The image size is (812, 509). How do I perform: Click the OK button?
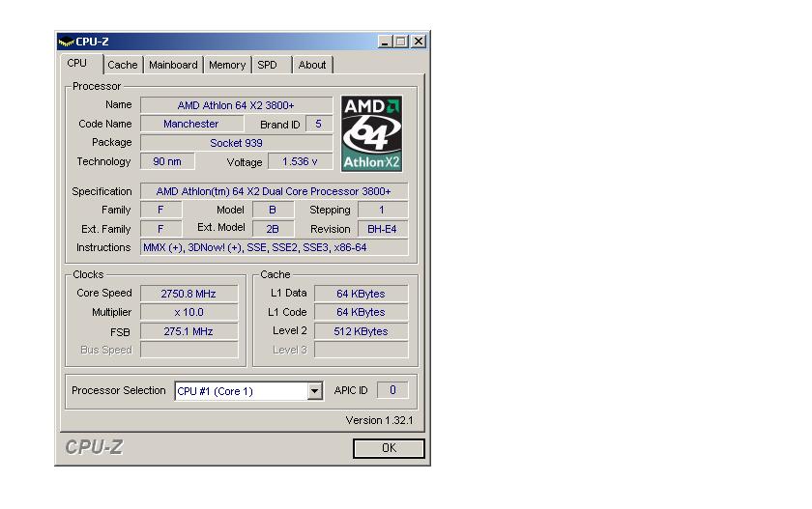click(389, 448)
